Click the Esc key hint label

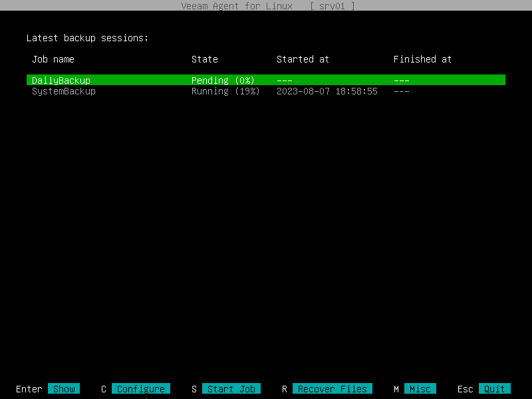pos(465,388)
